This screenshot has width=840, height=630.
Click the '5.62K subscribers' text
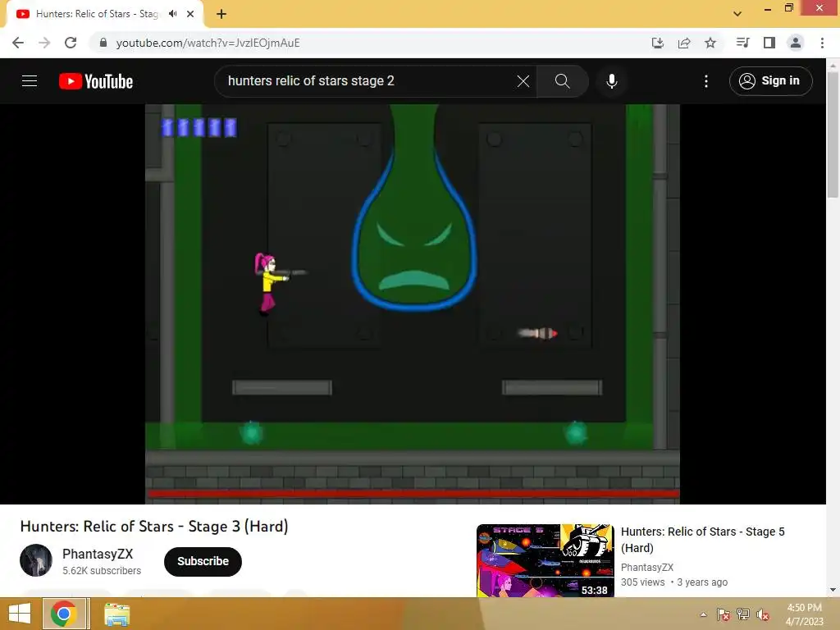click(102, 571)
